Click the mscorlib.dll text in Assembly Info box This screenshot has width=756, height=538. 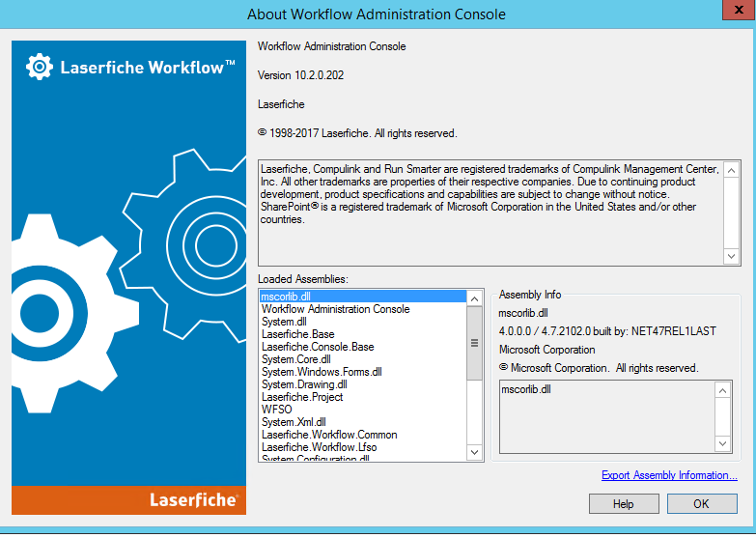(x=526, y=389)
